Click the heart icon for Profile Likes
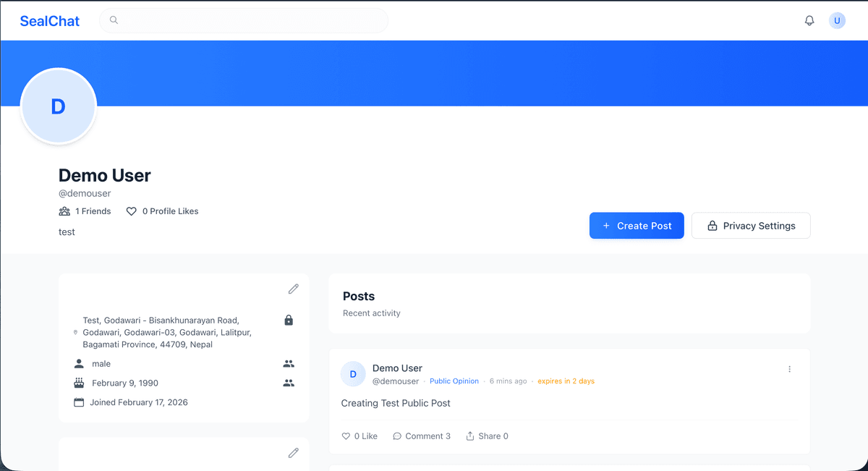This screenshot has height=471, width=868. point(131,211)
